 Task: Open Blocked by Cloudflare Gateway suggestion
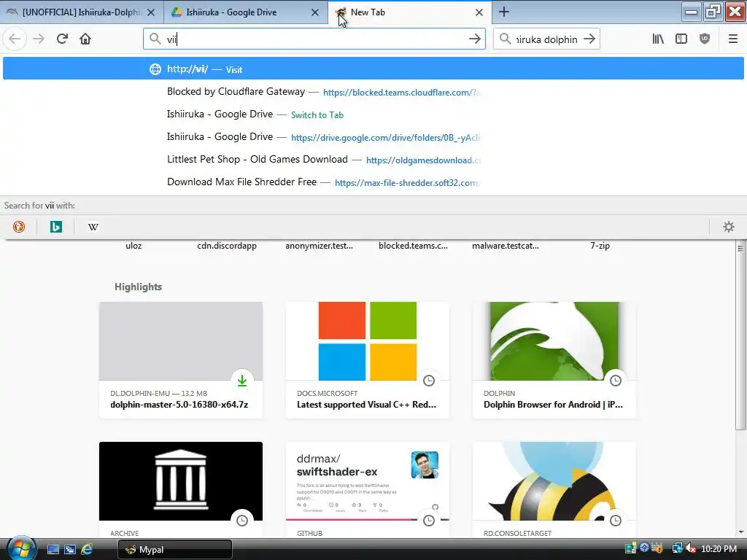coord(373,91)
